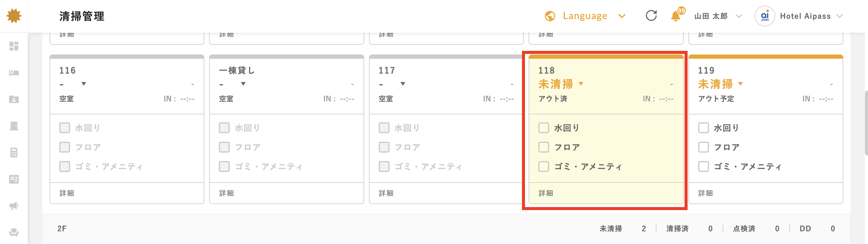The height and width of the screenshot is (244, 868).
Task: Open the bed icon in sidebar
Action: point(14,73)
